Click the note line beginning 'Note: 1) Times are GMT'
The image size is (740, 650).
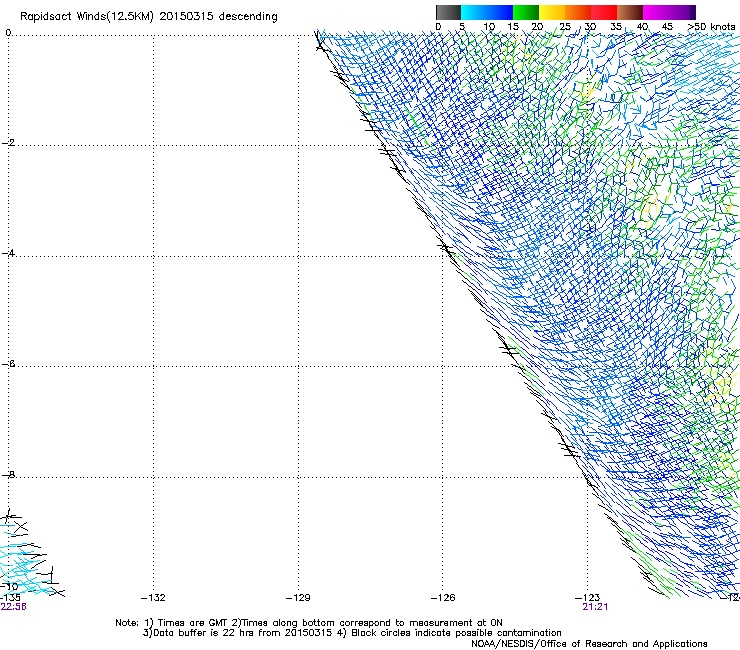tap(309, 623)
